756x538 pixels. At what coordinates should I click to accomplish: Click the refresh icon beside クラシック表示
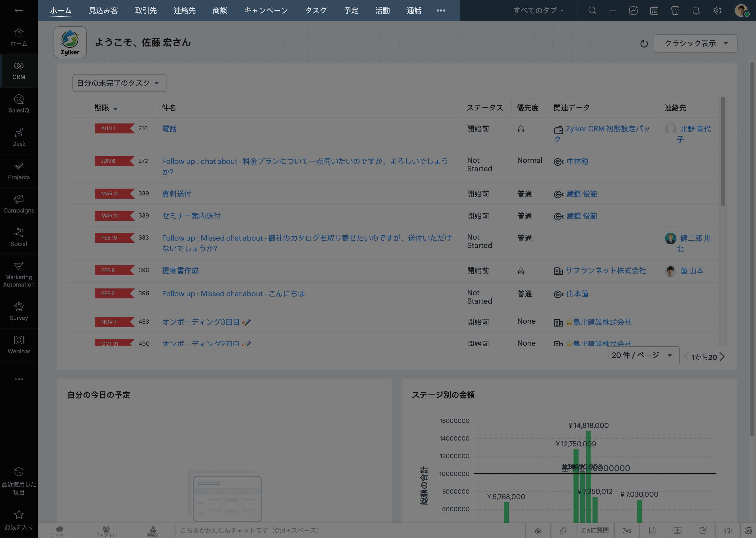tap(644, 43)
